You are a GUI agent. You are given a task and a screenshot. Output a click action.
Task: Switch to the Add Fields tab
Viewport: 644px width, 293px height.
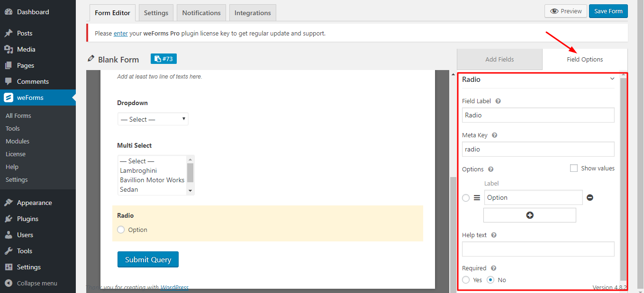click(499, 59)
